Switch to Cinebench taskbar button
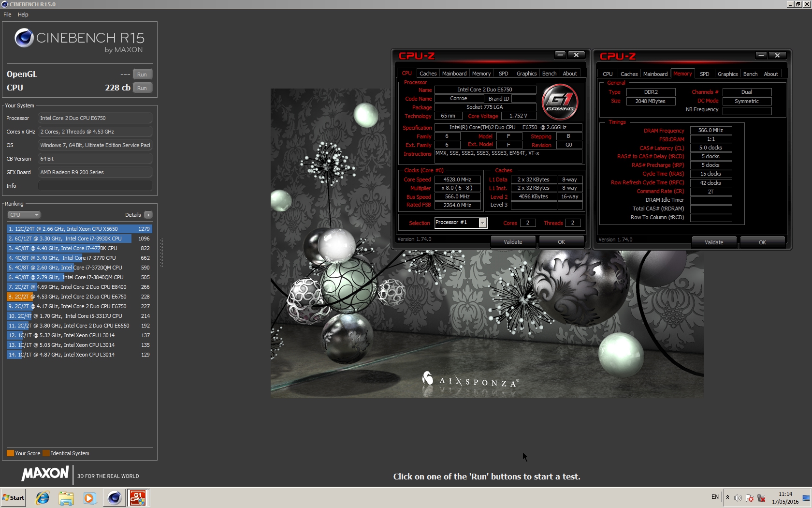The height and width of the screenshot is (508, 812). point(114,497)
